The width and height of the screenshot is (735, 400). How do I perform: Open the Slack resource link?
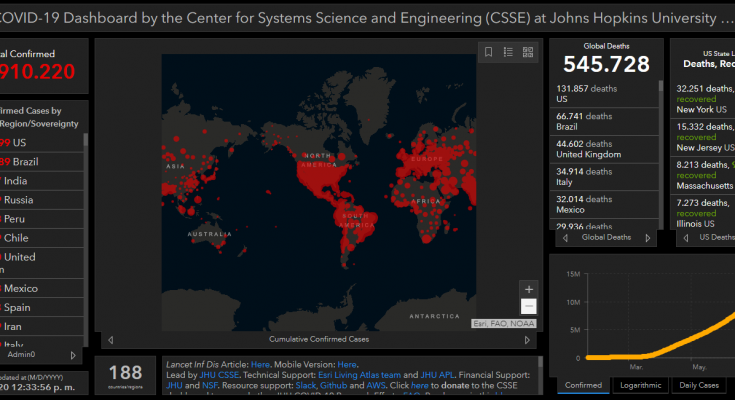pos(306,385)
